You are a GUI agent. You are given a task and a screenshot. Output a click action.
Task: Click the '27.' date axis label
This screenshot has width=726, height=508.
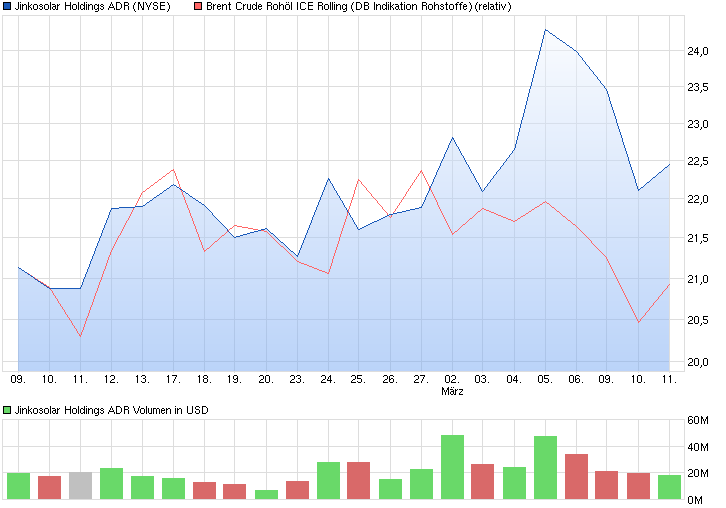click(421, 379)
